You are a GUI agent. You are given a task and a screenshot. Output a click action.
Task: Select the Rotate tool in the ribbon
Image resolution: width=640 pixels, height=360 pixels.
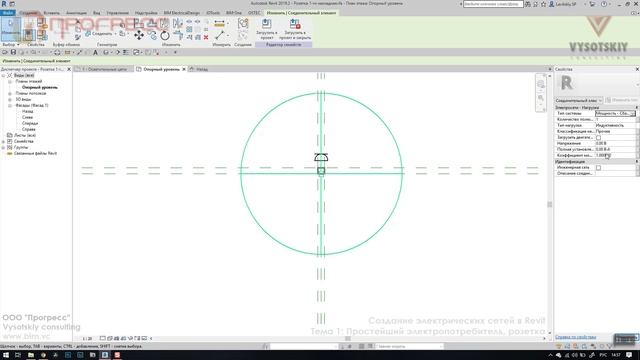[165, 36]
